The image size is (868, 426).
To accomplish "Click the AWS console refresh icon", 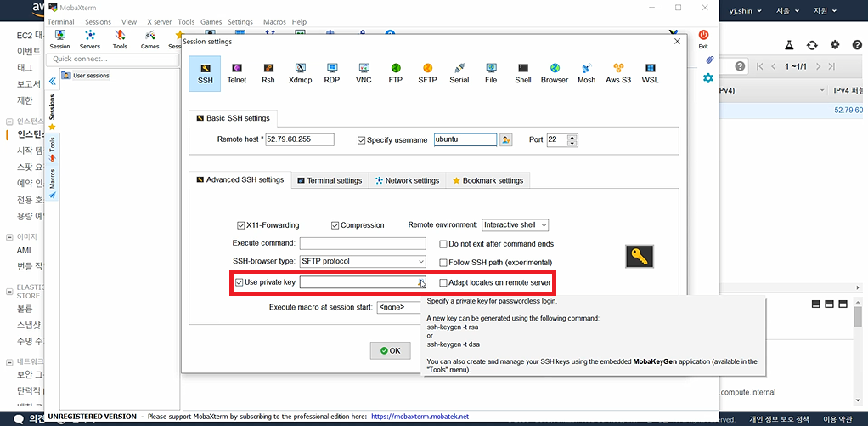I will pyautogui.click(x=812, y=45).
